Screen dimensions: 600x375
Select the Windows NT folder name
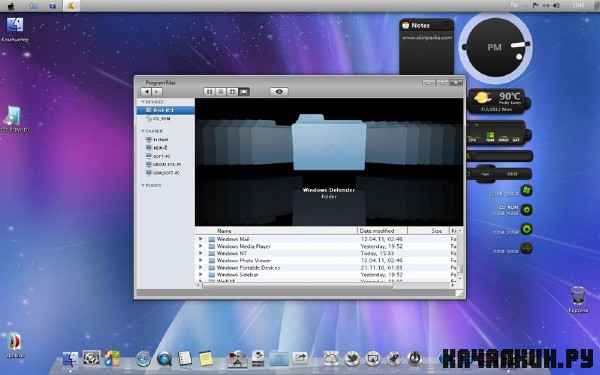coord(232,253)
